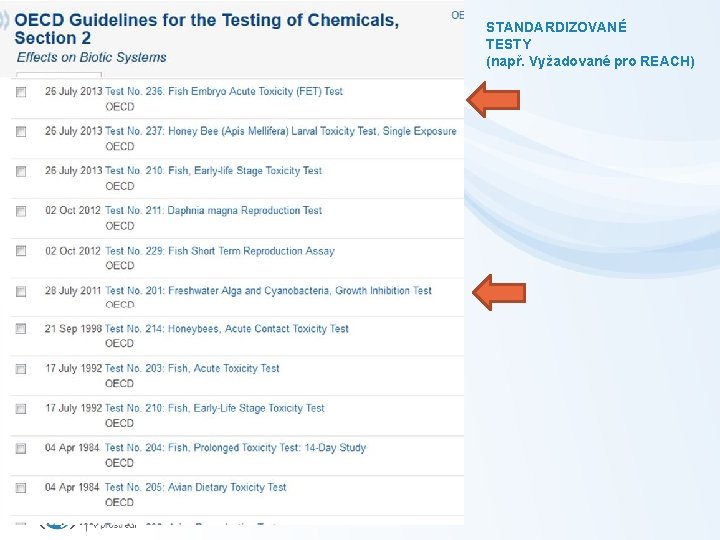Tick the Honey Bee Larval Toxicity Test checkbox
Screen dimensions: 720x540
pyautogui.click(x=21, y=132)
